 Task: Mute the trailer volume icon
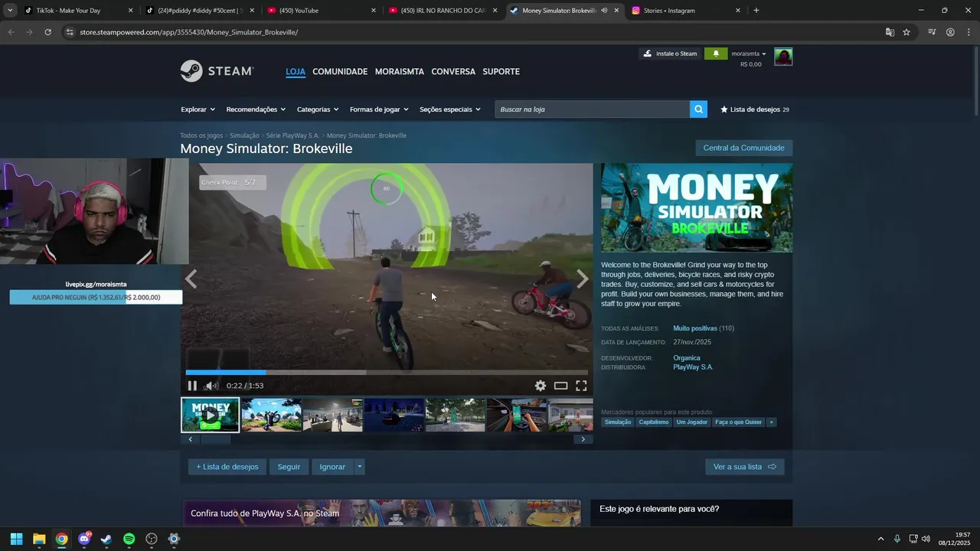(x=211, y=386)
